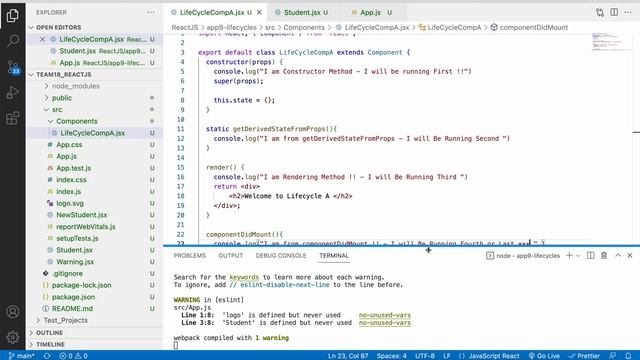Click the keywords link in terminal

(x=244, y=277)
